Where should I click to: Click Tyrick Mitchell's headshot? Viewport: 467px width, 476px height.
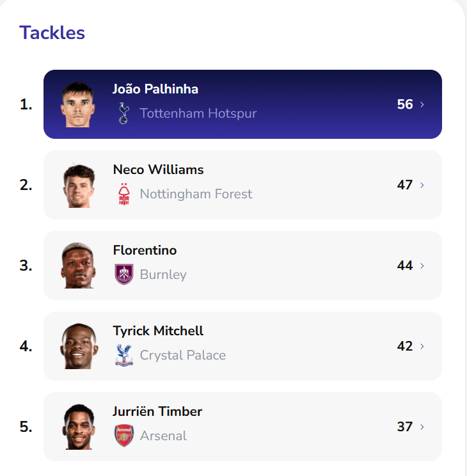pyautogui.click(x=79, y=346)
